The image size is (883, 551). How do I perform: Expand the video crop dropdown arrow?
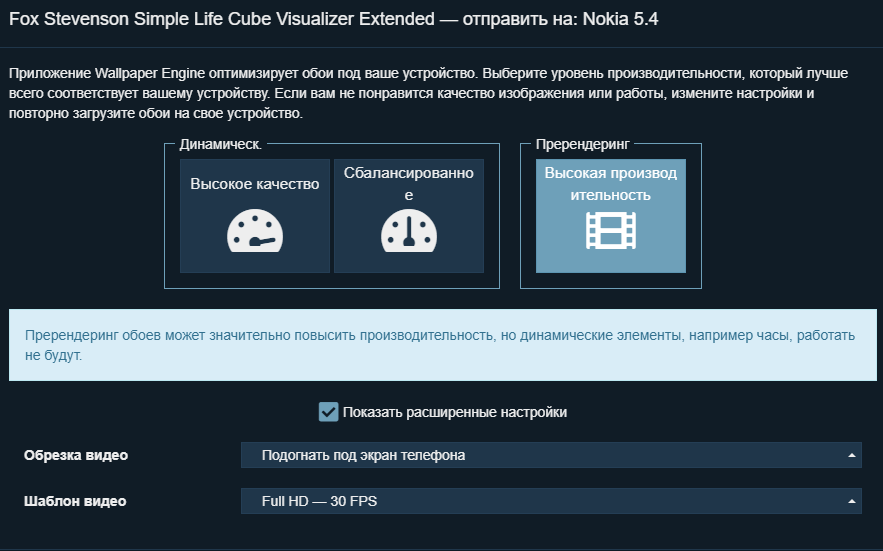pyautogui.click(x=852, y=455)
